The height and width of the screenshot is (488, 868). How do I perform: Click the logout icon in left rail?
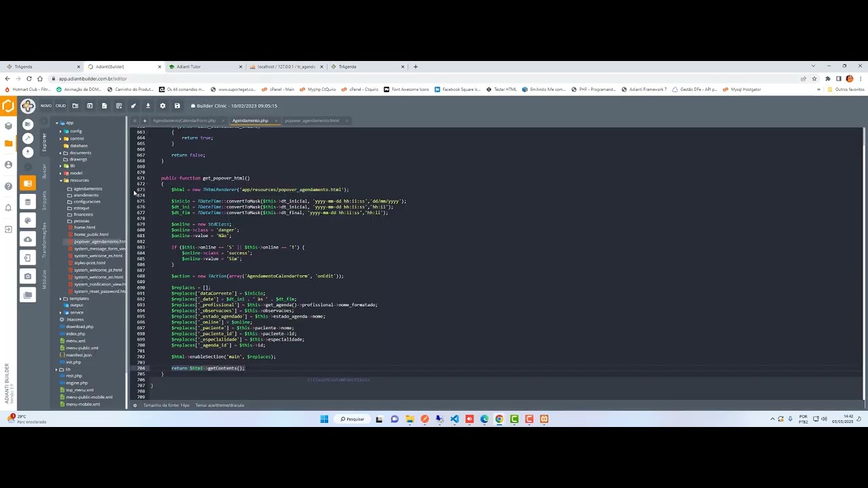coord(8,229)
